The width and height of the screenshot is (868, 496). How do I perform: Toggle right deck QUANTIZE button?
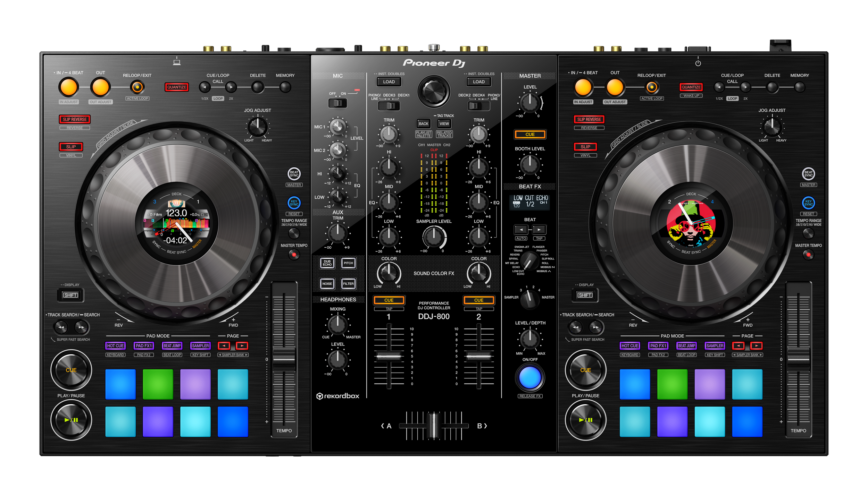tap(691, 87)
